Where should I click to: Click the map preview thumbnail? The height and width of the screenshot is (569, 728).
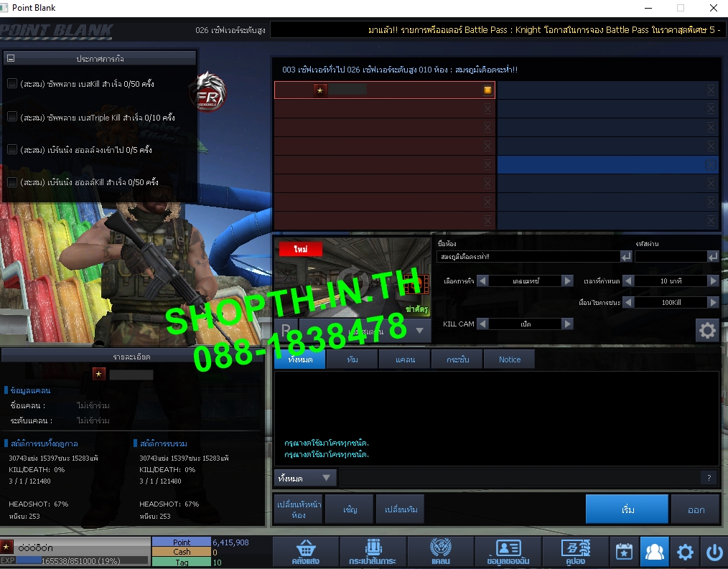coord(353,278)
